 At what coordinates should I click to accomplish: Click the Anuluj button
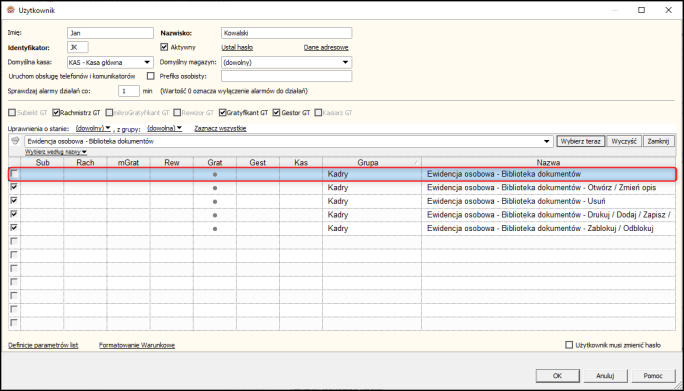click(605, 375)
